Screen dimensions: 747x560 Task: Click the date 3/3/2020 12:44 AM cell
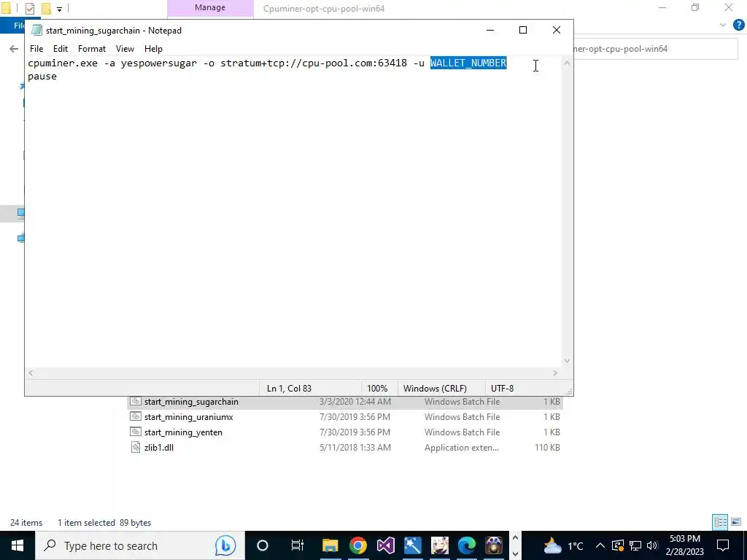tap(355, 402)
